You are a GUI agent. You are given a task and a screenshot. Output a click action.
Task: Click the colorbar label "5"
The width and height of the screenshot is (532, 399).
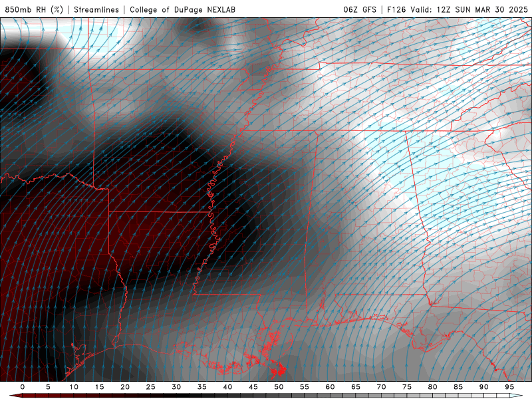tap(48, 387)
